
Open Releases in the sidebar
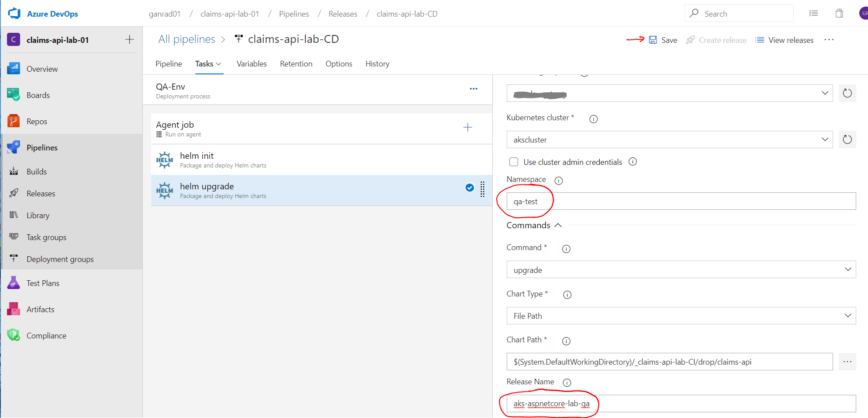pyautogui.click(x=41, y=193)
